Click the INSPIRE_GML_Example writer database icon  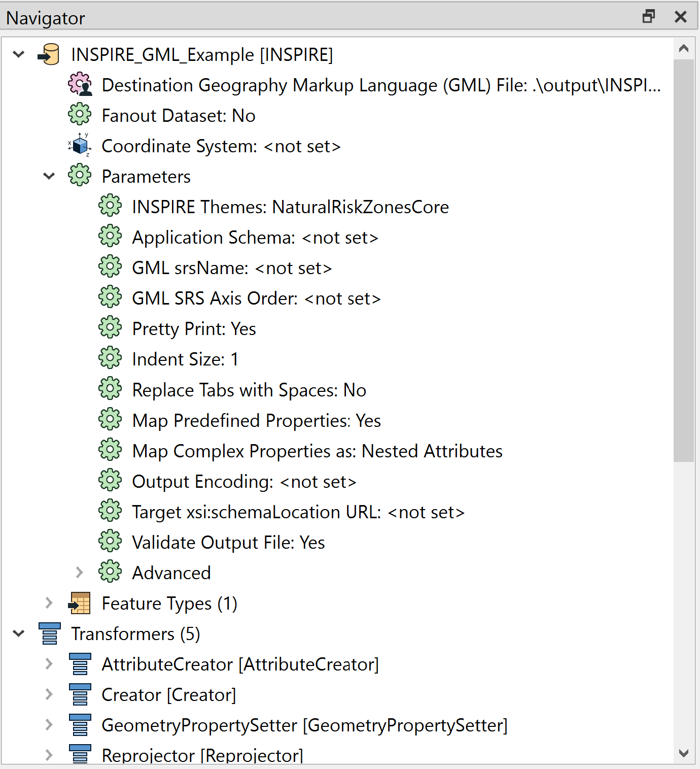click(x=49, y=54)
